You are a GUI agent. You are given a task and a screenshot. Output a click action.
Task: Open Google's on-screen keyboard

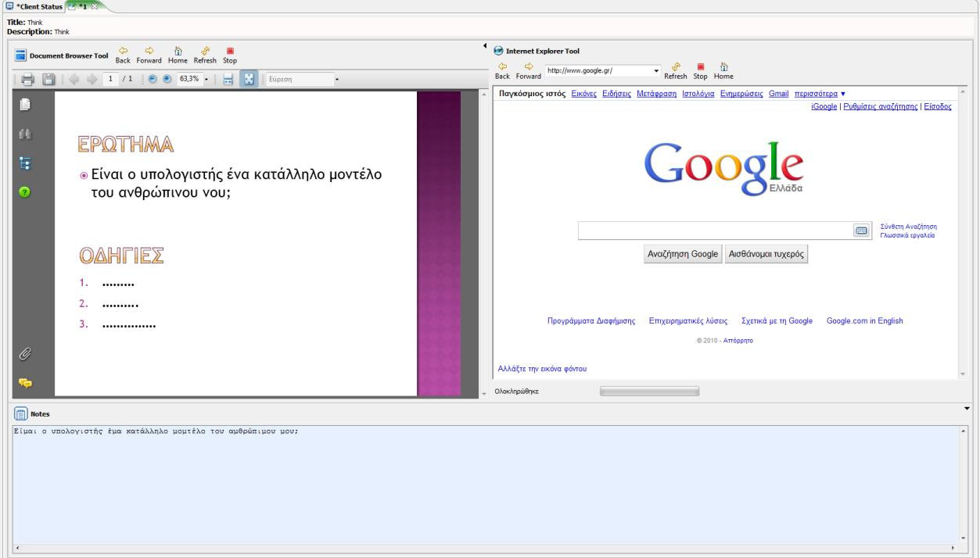(862, 231)
